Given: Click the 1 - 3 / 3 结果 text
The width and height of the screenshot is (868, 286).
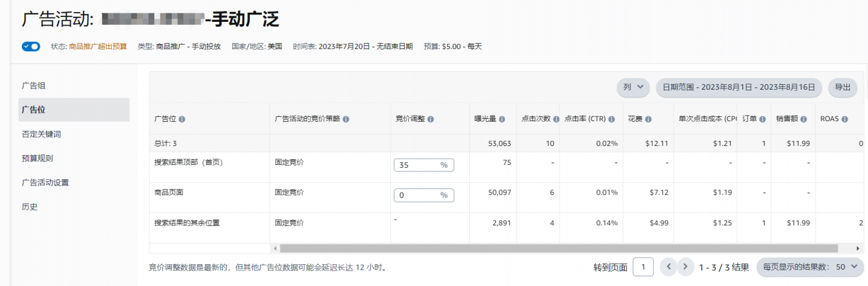Looking at the screenshot, I should tap(724, 267).
